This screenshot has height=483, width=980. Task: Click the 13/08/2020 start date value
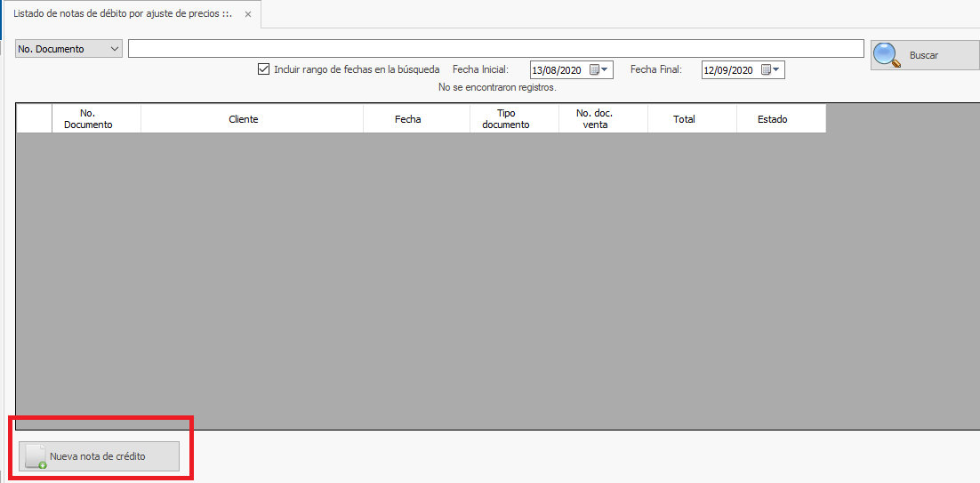click(x=556, y=70)
